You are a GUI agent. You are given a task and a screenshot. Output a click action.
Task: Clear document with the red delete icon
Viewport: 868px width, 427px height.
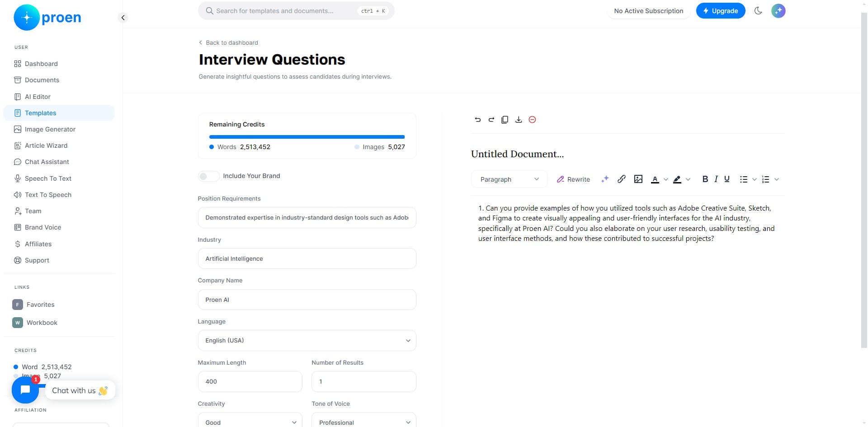tap(532, 120)
